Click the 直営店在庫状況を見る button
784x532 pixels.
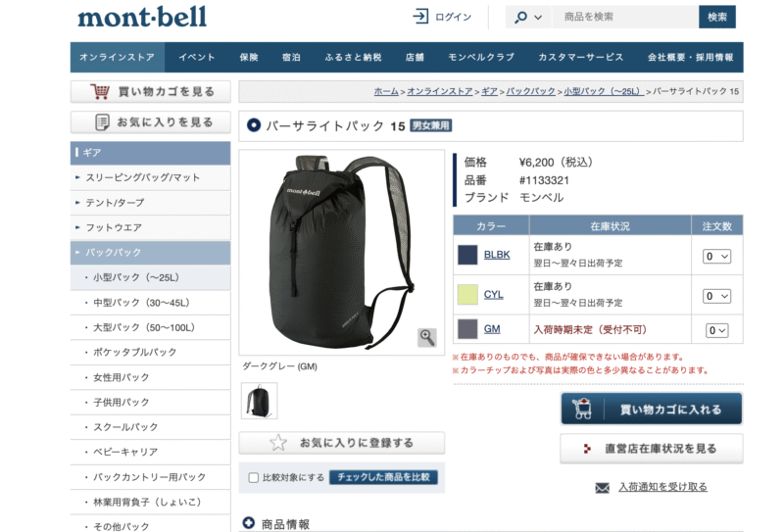(652, 449)
